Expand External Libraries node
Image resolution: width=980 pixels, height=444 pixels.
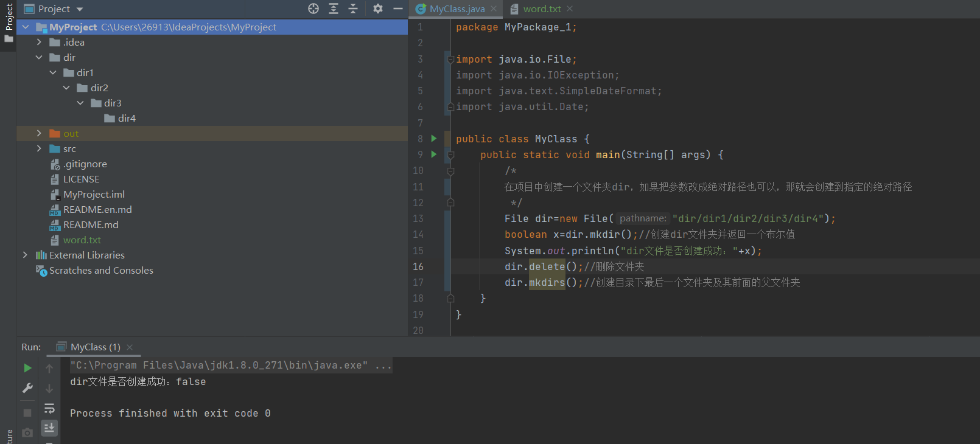[25, 255]
